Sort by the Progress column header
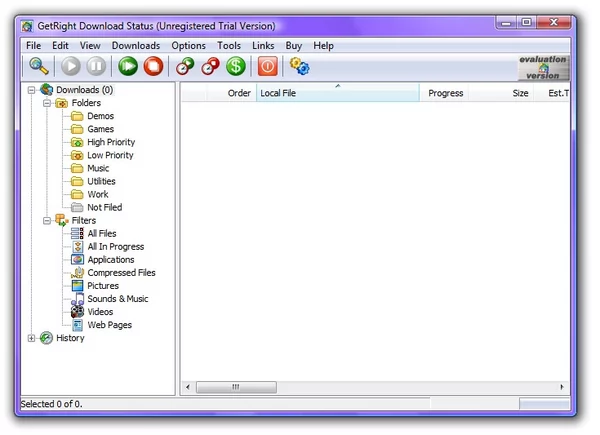600x435 pixels. 445,93
